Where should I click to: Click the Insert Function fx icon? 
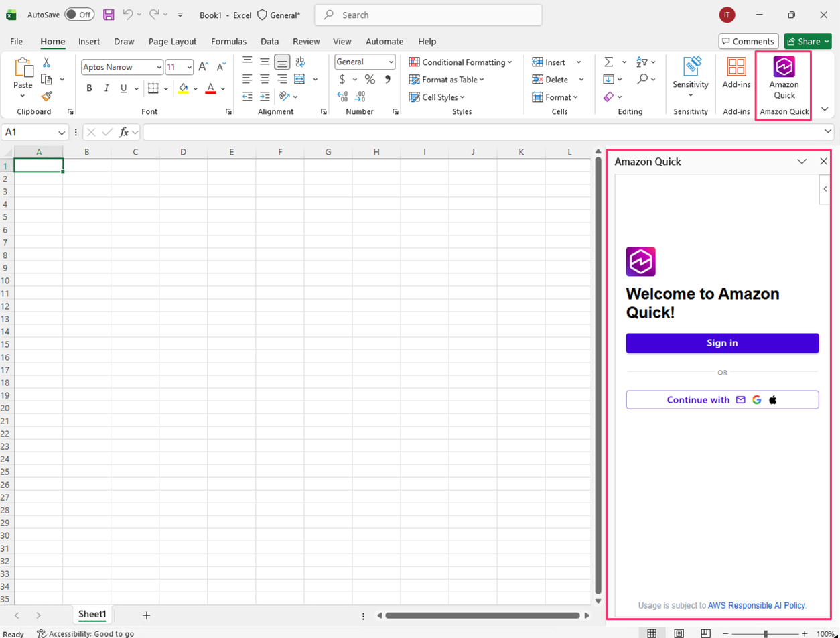tap(124, 133)
